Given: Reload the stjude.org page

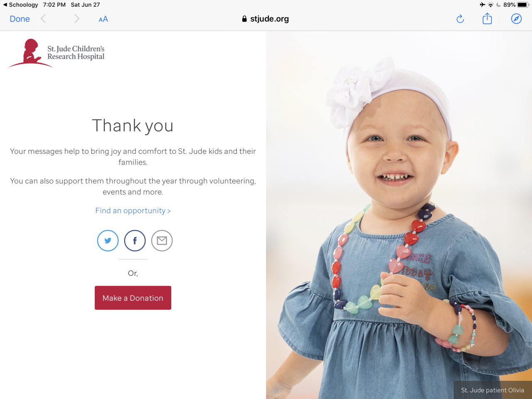Looking at the screenshot, I should (x=460, y=19).
